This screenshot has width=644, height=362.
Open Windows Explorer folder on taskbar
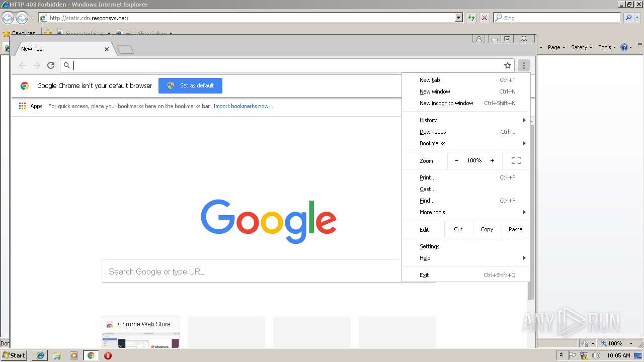pos(57,355)
